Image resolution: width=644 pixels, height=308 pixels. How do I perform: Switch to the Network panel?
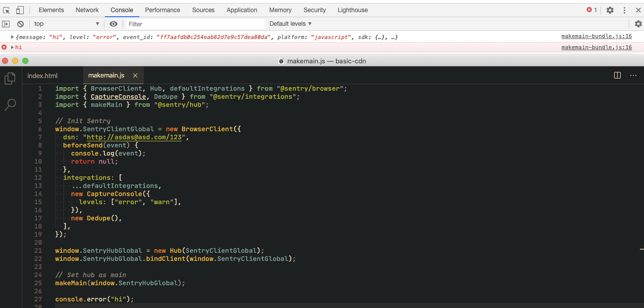click(x=87, y=10)
